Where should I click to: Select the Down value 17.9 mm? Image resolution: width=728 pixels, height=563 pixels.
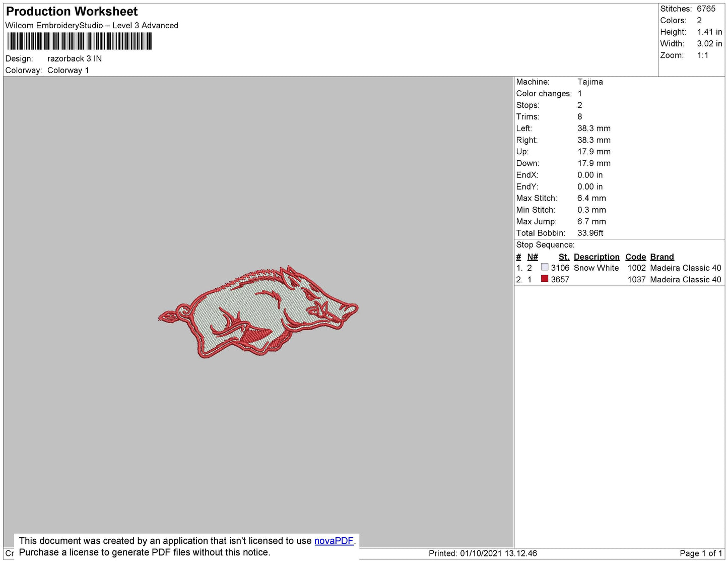[594, 163]
